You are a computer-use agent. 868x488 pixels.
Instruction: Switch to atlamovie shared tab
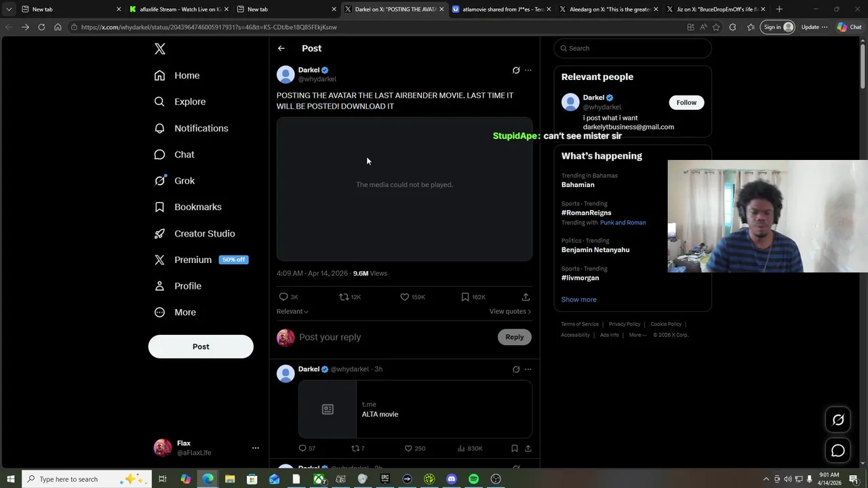[x=500, y=9]
